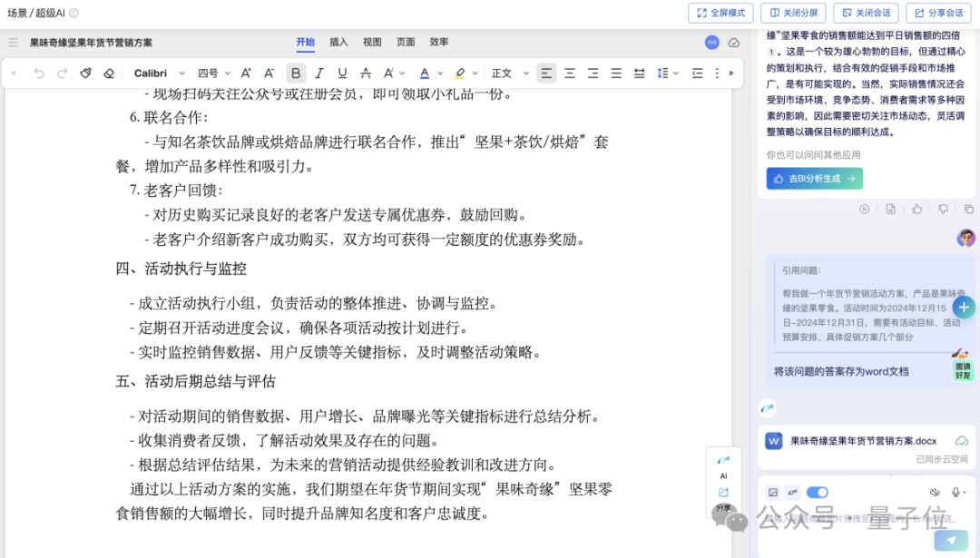Apply strikethrough to the text
980x558 pixels.
tap(365, 73)
